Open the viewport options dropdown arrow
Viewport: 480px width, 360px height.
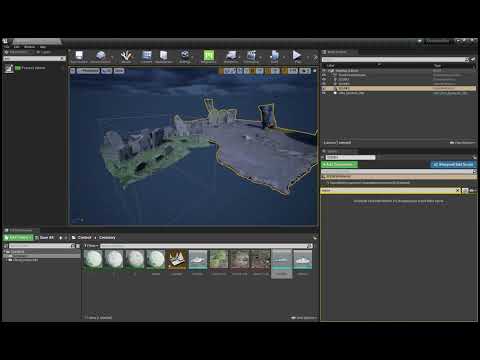coord(73,71)
